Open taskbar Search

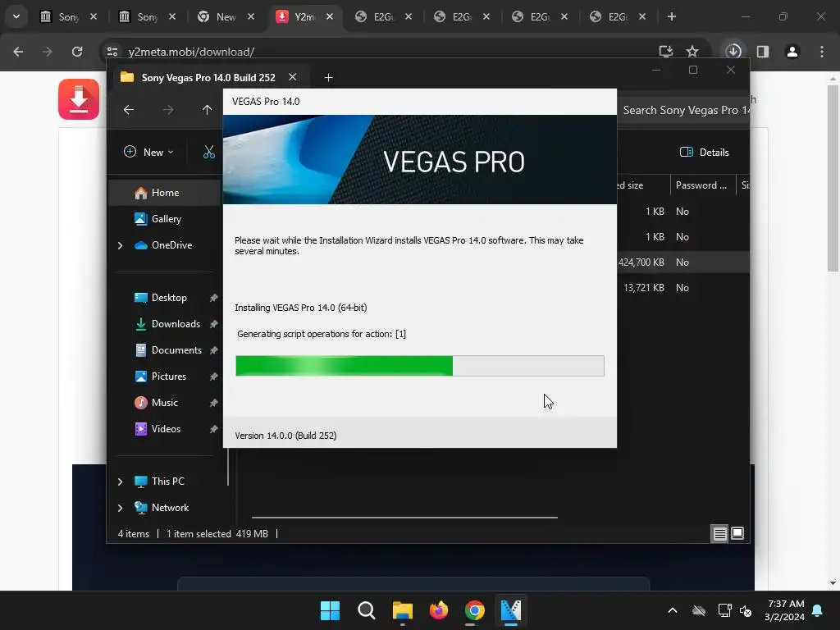click(x=367, y=610)
